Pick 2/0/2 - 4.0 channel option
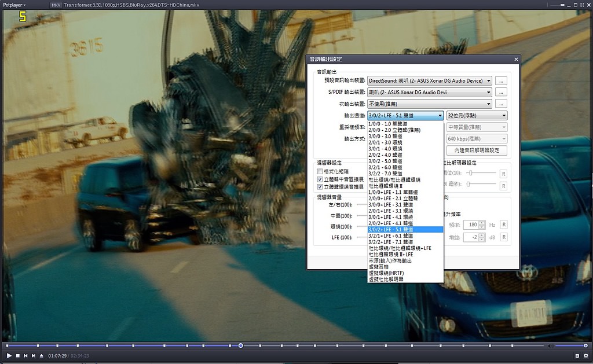Screen dimensions: 593x364 [x=405, y=155]
